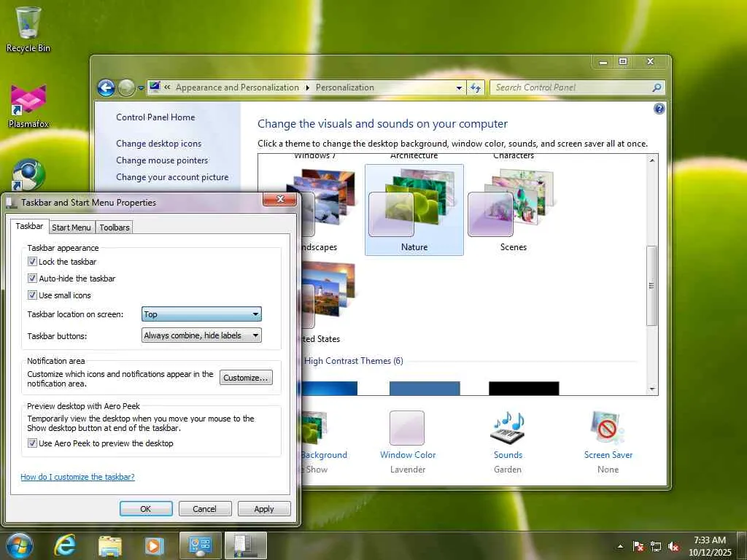The height and width of the screenshot is (560, 747).
Task: Open the blue Help question mark icon
Action: [659, 109]
